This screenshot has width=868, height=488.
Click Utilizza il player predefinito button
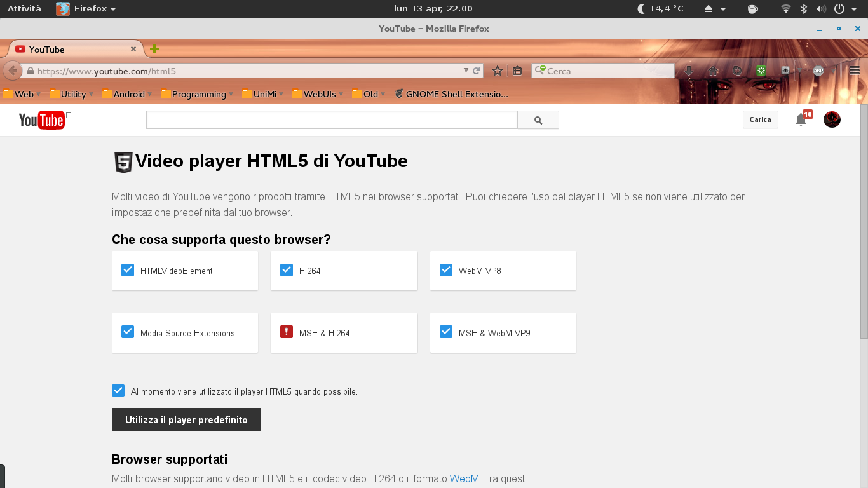point(186,419)
